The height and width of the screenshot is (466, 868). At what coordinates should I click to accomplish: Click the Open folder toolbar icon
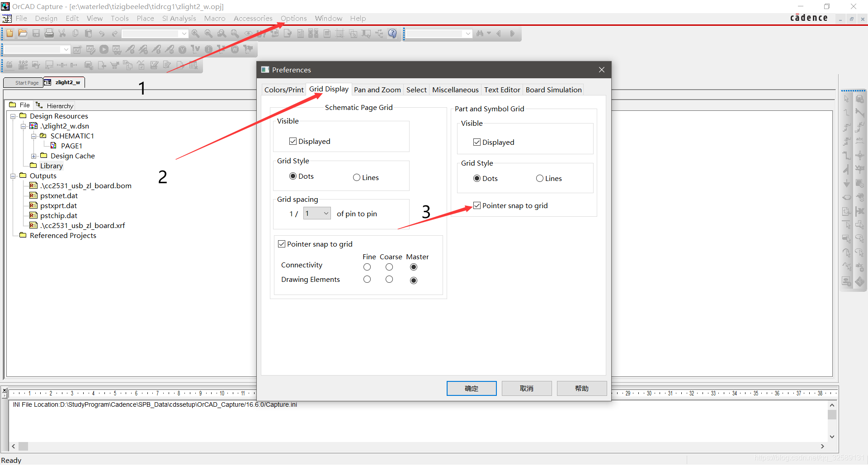click(23, 33)
